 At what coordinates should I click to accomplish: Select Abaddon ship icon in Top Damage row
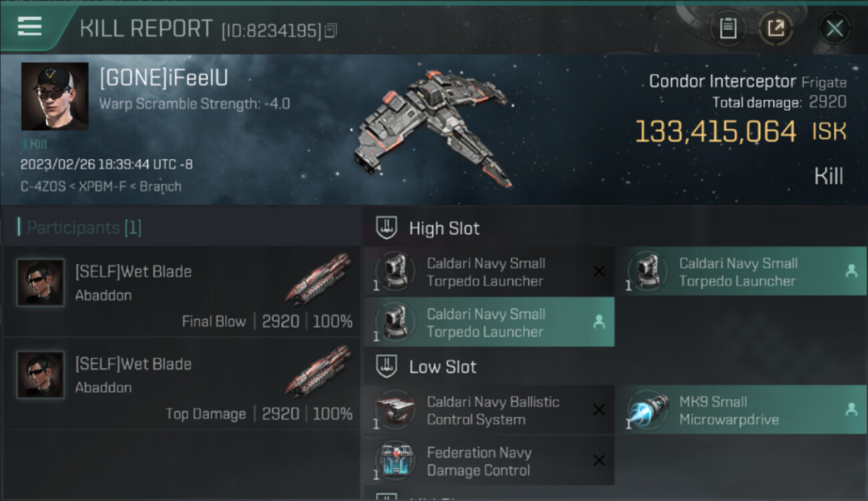[318, 370]
